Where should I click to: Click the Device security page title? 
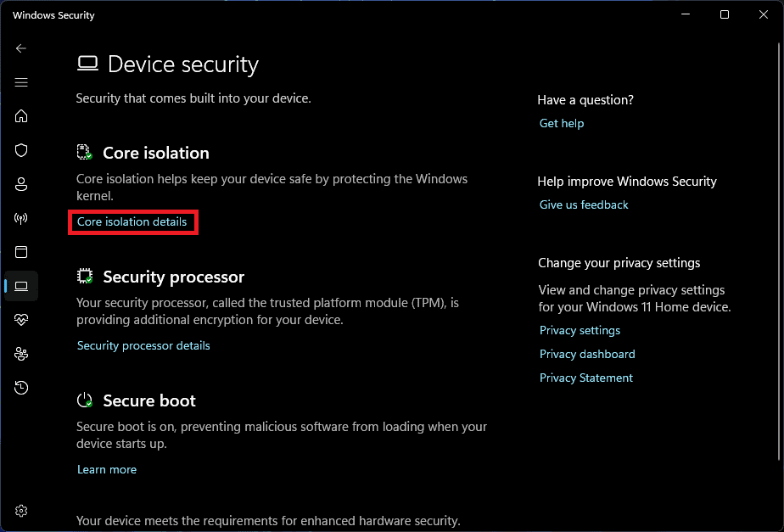(x=183, y=64)
